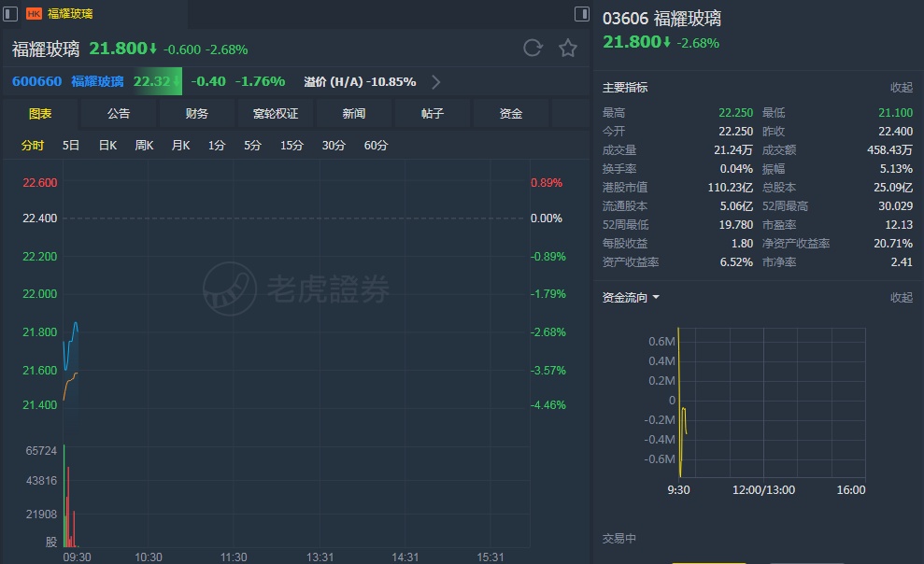The height and width of the screenshot is (564, 924).
Task: Toggle the right sidebar panel icon
Action: tap(582, 14)
